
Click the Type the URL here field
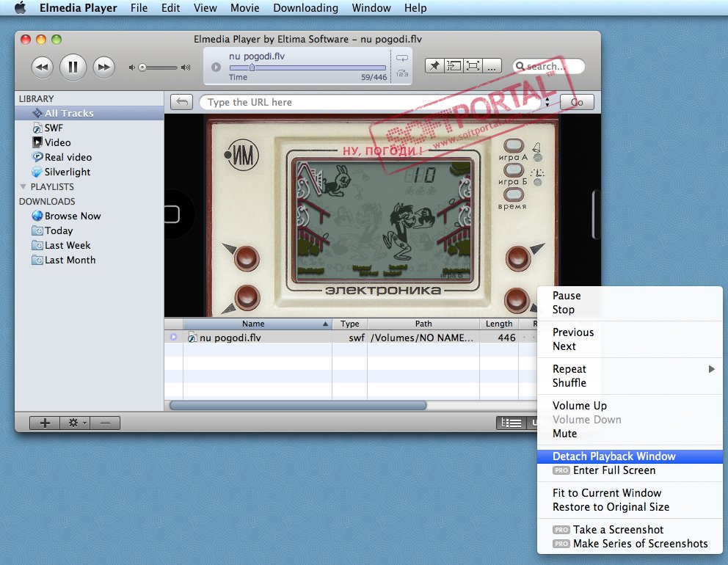370,102
